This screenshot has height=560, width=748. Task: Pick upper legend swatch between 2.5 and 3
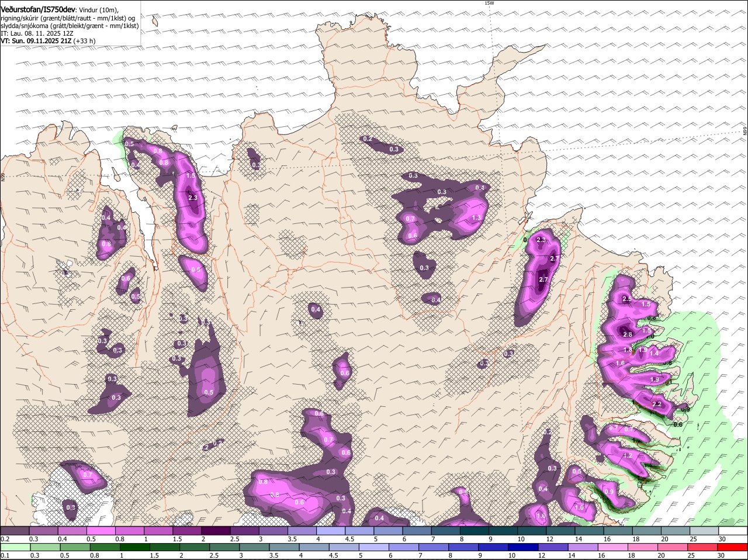coord(244,530)
